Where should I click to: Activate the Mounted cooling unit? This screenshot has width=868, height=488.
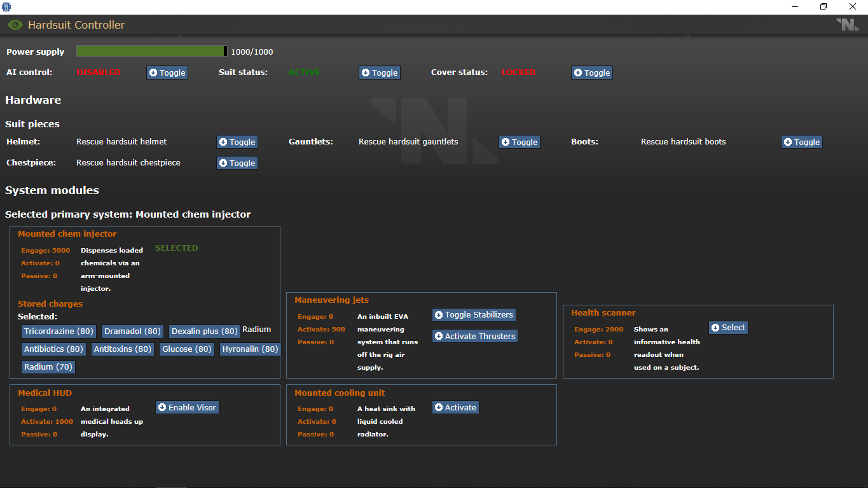(455, 407)
